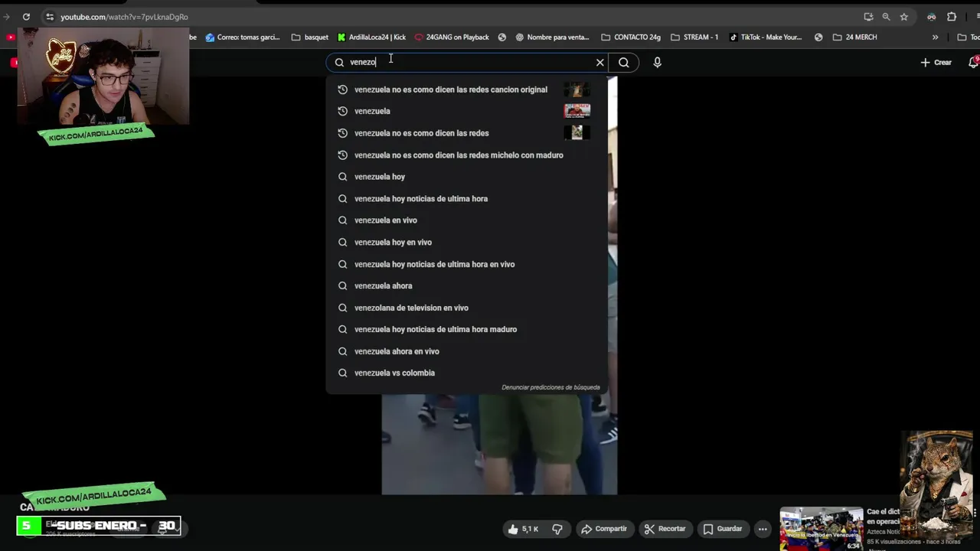Image resolution: width=980 pixels, height=551 pixels.
Task: Click thumbnail beside first history suggestion
Action: pyautogui.click(x=577, y=90)
